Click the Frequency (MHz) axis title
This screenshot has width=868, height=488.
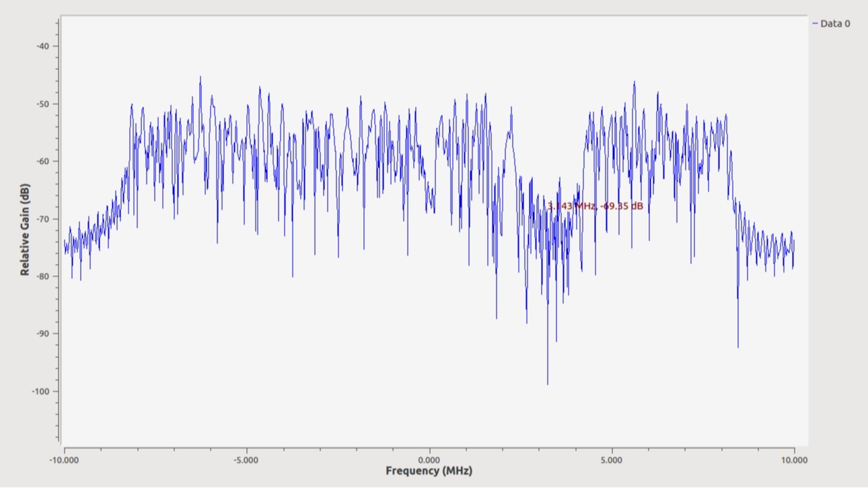coord(429,470)
